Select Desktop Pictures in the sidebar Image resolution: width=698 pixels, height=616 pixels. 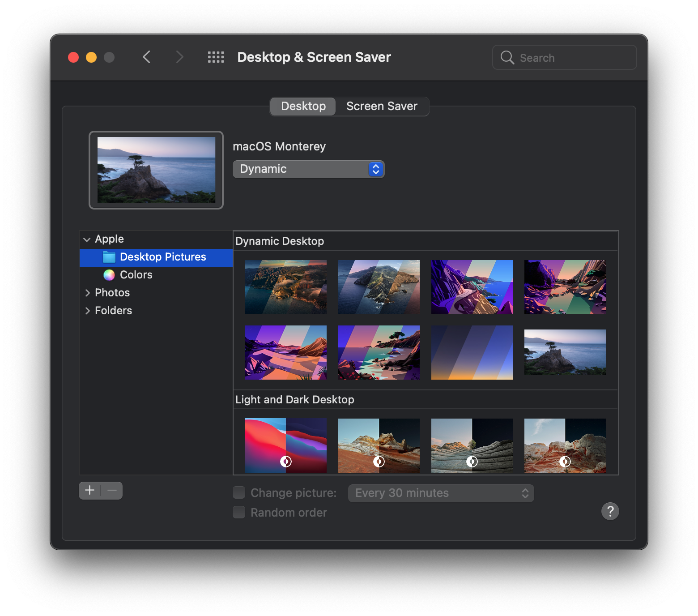coord(156,257)
